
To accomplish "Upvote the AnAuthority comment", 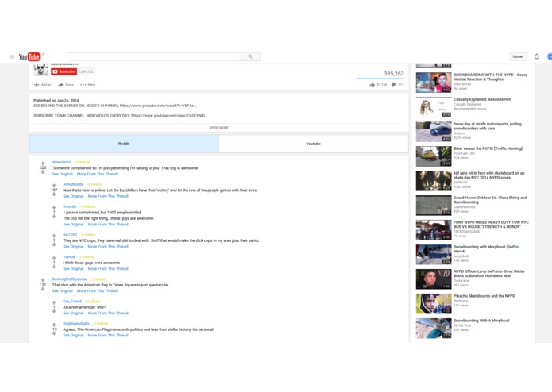I will (54, 186).
